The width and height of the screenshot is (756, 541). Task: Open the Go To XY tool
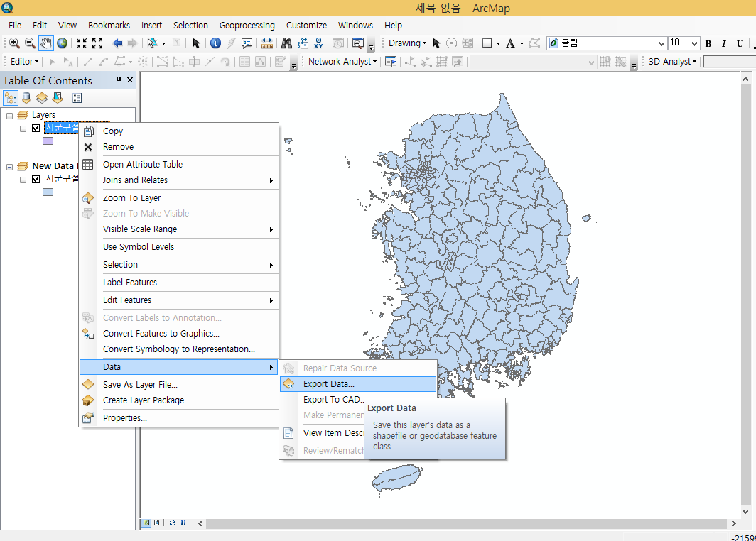[x=318, y=43]
